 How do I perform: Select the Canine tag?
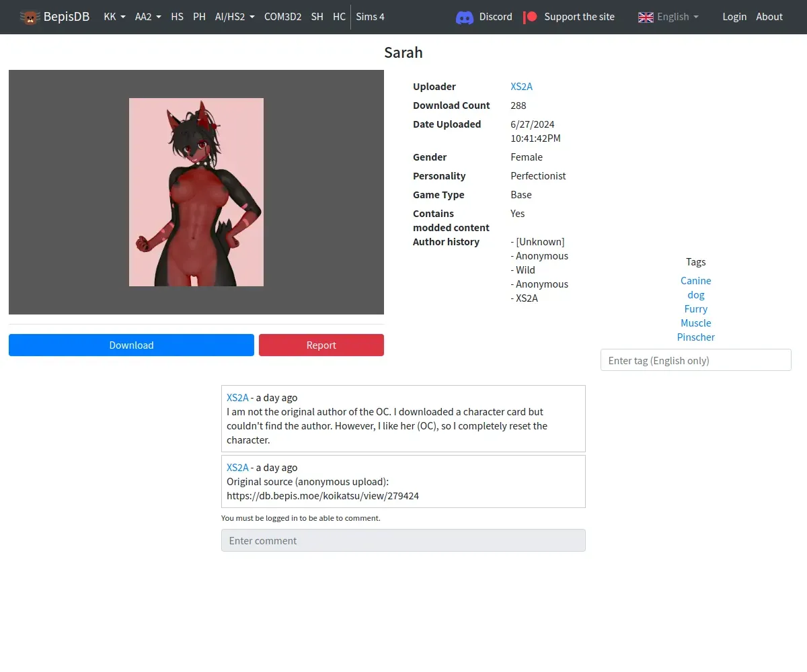[x=695, y=280]
